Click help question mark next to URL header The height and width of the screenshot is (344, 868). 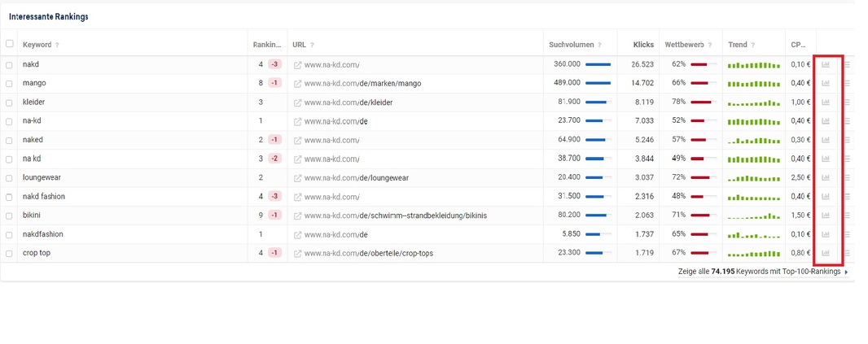pyautogui.click(x=312, y=45)
